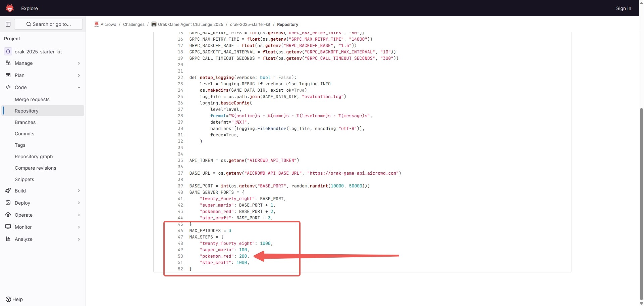The width and height of the screenshot is (644, 306).
Task: Click the Sign in link
Action: 623,8
